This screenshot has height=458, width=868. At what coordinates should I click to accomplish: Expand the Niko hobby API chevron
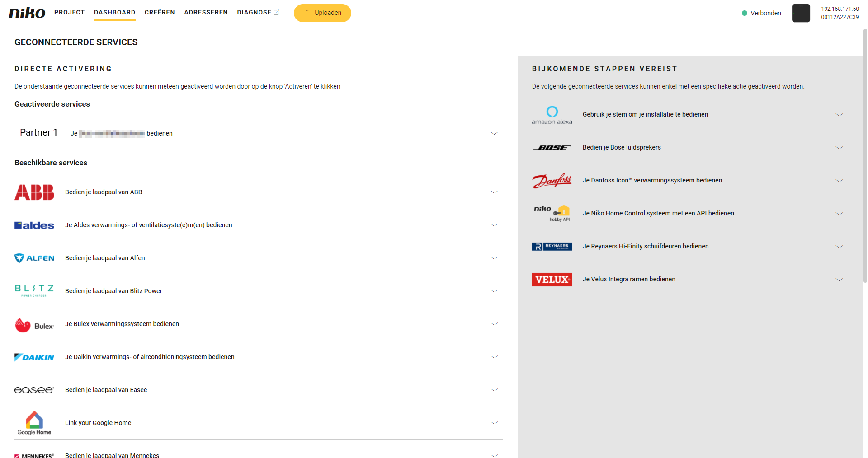pos(839,214)
